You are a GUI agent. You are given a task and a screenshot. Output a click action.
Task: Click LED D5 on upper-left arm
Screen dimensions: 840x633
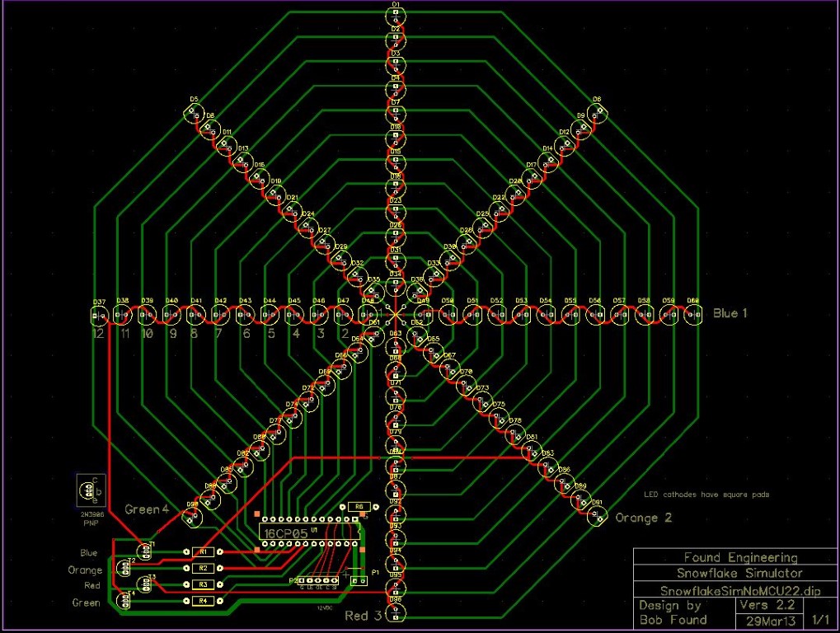194,110
